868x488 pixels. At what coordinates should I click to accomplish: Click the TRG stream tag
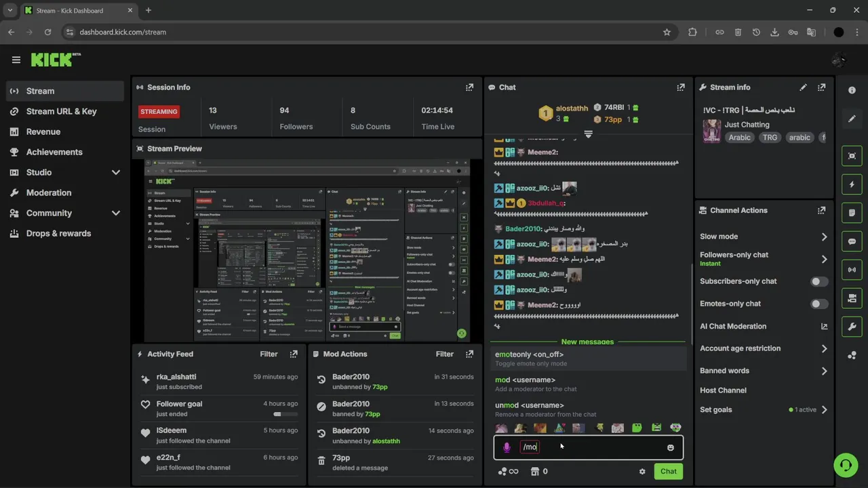(x=770, y=138)
